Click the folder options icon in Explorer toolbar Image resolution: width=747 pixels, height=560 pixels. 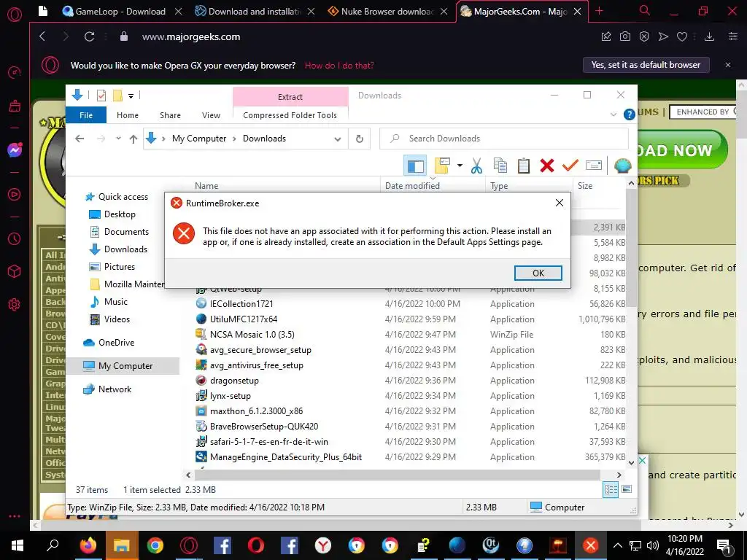click(441, 166)
